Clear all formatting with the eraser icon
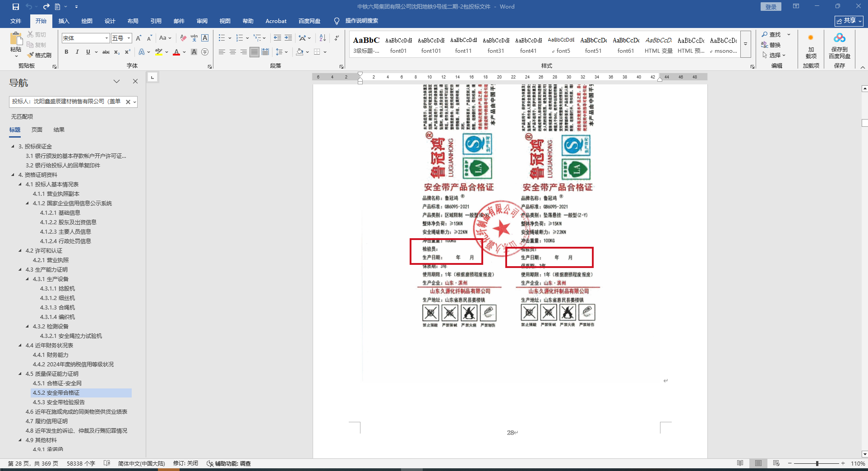Viewport: 868px width, 471px height. tap(183, 38)
